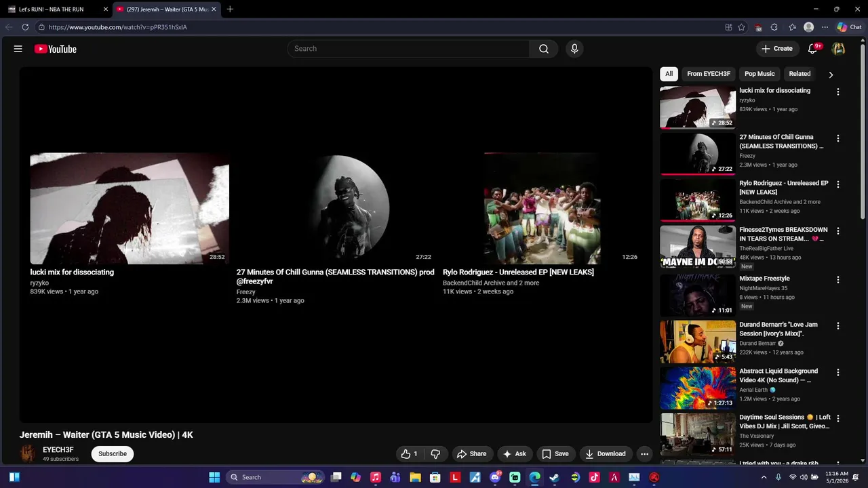Open the Steam icon in the taskbar
Screen dimensions: 868x488
[554, 477]
